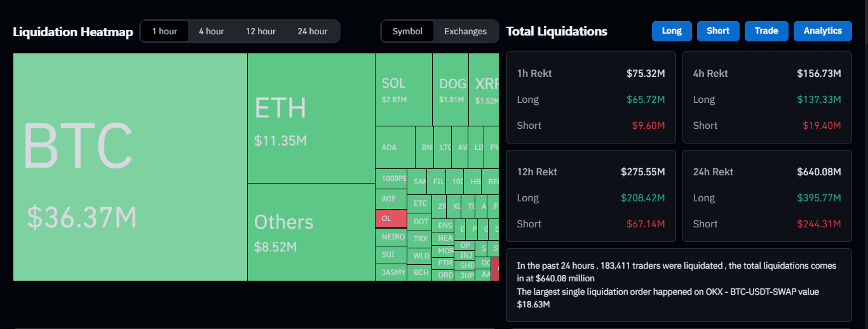The height and width of the screenshot is (329, 868).
Task: Click the NEIRO heatmap tile
Action: tap(390, 237)
